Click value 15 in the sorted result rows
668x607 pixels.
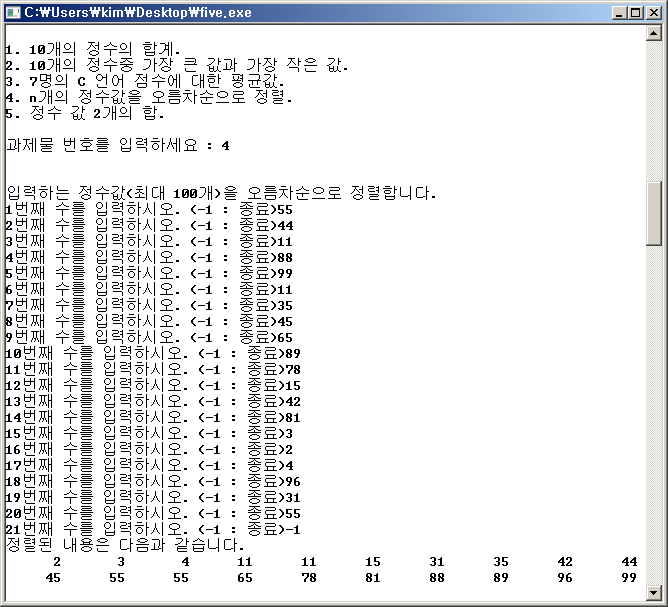point(373,562)
